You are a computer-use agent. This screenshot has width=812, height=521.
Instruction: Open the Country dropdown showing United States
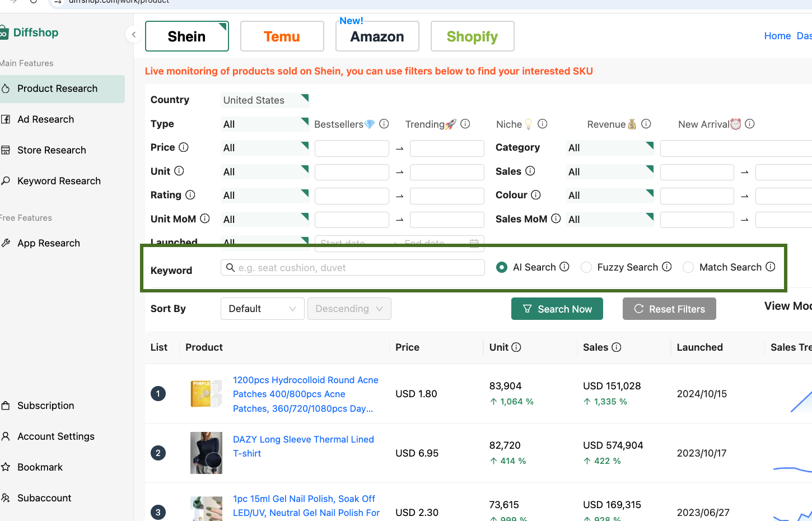click(265, 100)
